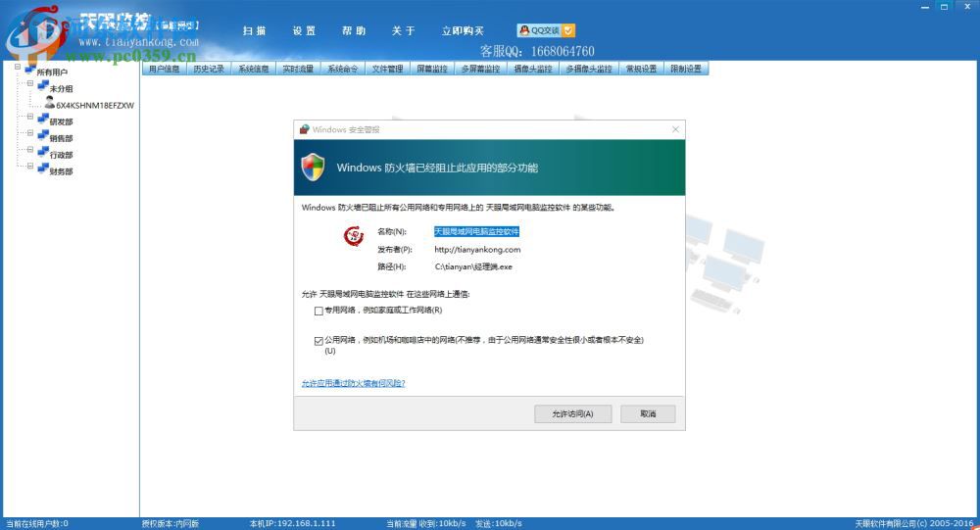Select the highlighted 天眼局域网电脑监控软件 name field
The image size is (980, 530).
pos(477,232)
